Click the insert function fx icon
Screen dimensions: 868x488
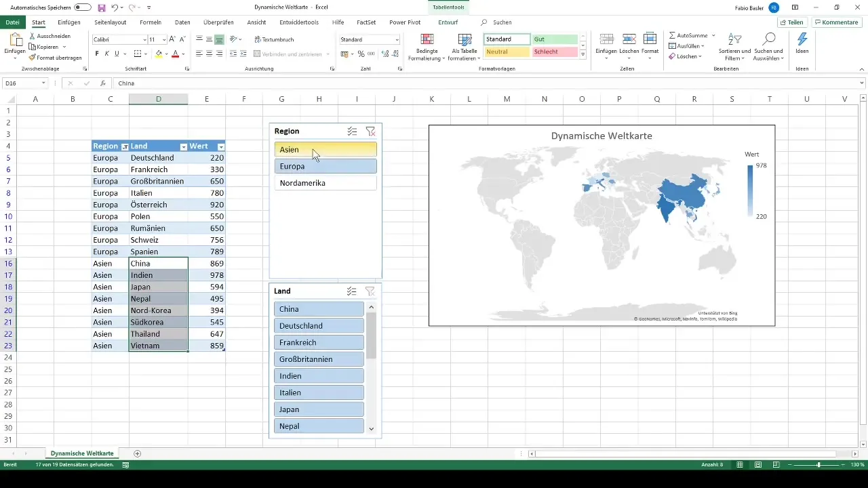[x=103, y=83]
